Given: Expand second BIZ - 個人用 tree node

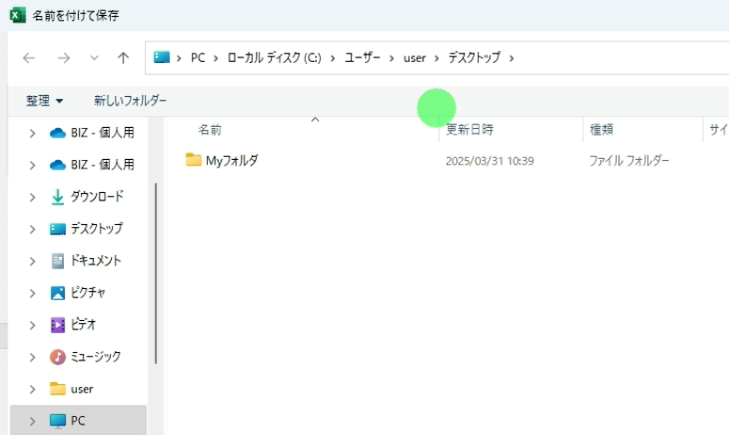Looking at the screenshot, I should tap(32, 165).
